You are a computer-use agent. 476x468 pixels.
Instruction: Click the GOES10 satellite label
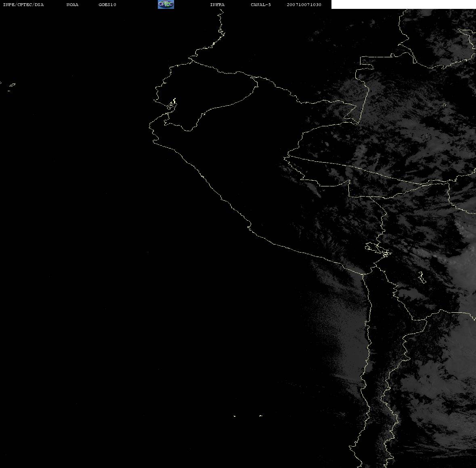click(107, 4)
